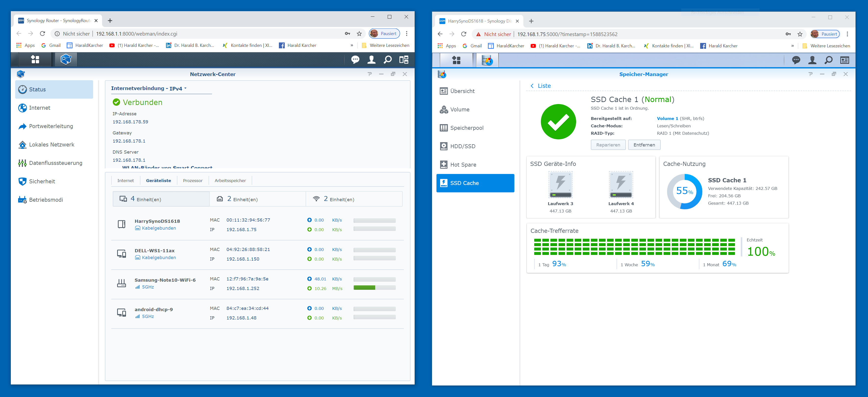The image size is (868, 397).
Task: Switch to the Arbeitsspeicher tab
Action: point(230,181)
